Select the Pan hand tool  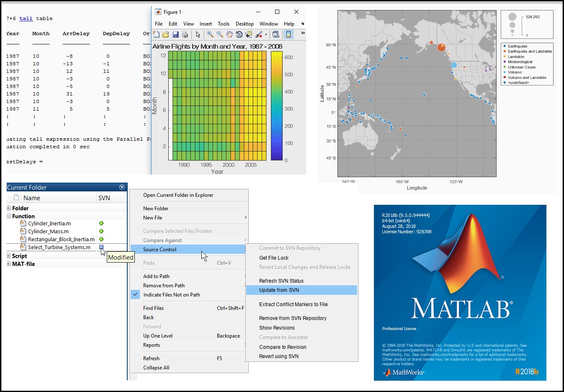pyautogui.click(x=229, y=34)
